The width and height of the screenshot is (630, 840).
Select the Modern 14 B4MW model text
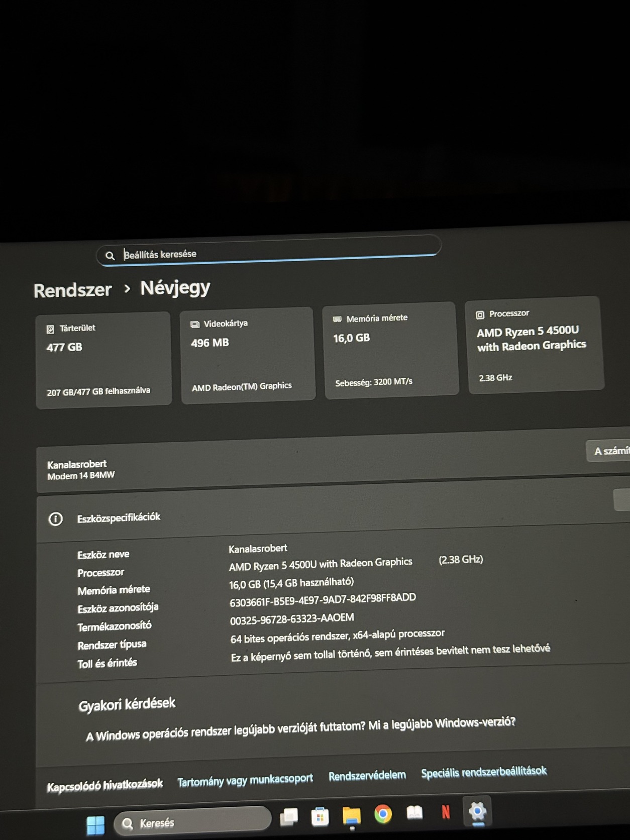point(81,476)
